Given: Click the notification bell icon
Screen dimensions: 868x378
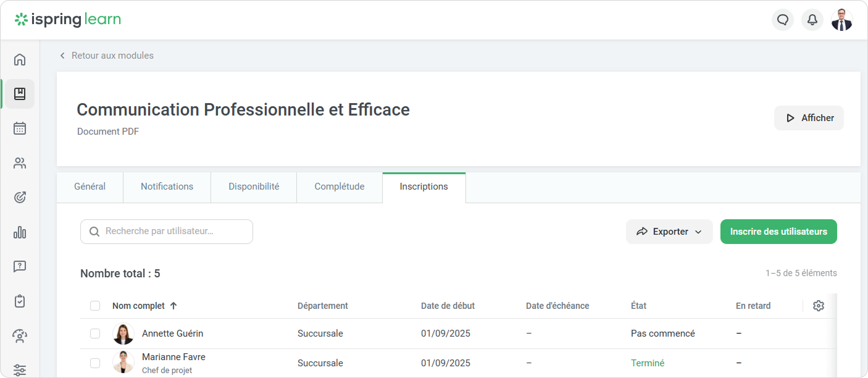Looking at the screenshot, I should [x=812, y=20].
